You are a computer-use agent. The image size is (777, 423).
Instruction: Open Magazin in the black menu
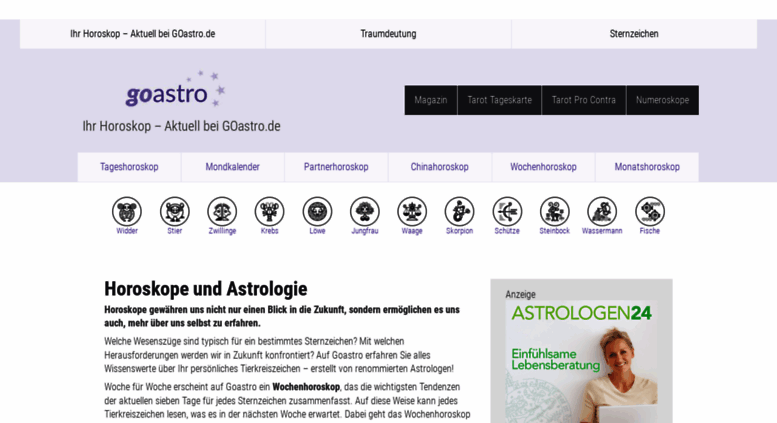point(431,100)
